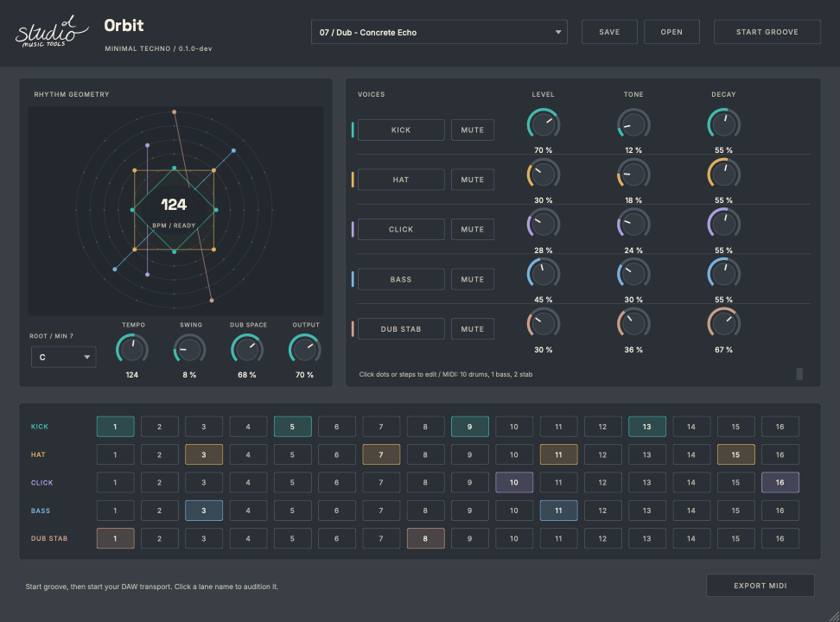Mute the DUB STAB voice
Image resolution: width=840 pixels, height=622 pixels.
(473, 329)
